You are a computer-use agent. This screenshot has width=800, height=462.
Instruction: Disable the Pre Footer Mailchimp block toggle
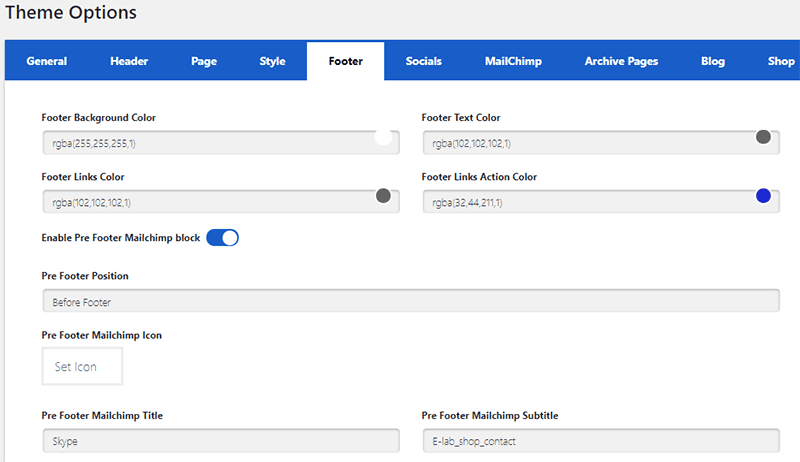point(222,238)
